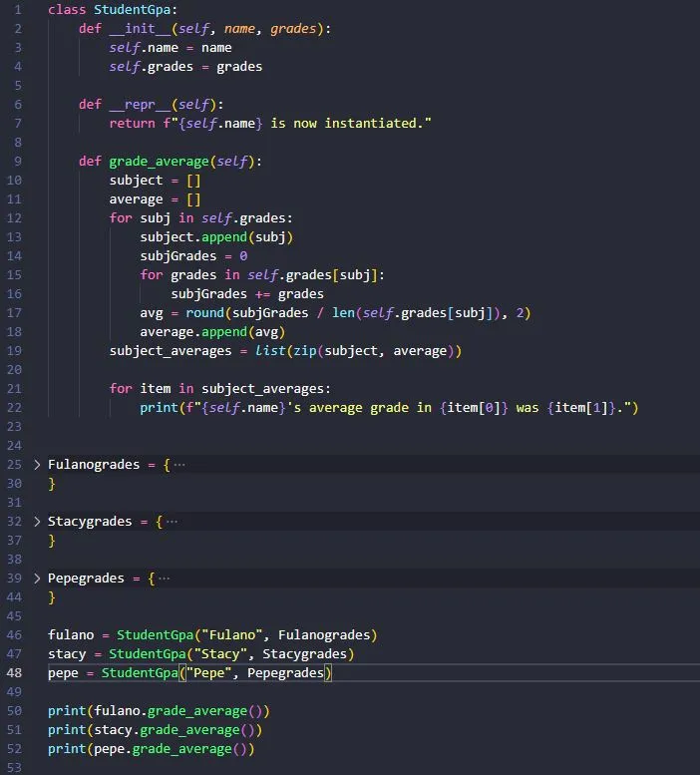Click line number 22 in the gutter

click(14, 408)
